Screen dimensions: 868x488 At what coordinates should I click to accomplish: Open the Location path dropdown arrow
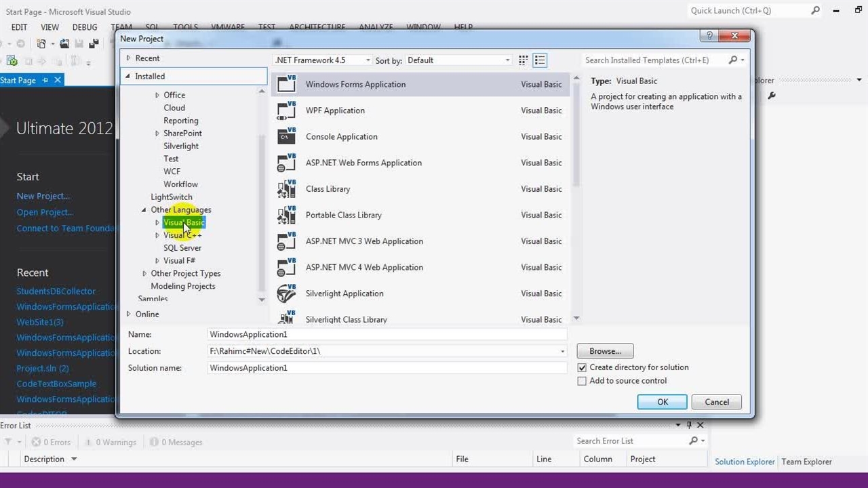[x=562, y=351]
